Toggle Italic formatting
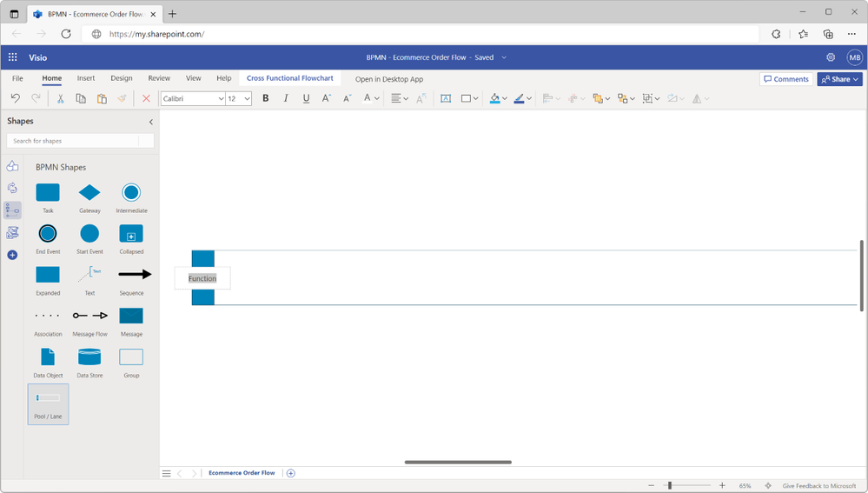The width and height of the screenshot is (868, 493). pos(286,98)
